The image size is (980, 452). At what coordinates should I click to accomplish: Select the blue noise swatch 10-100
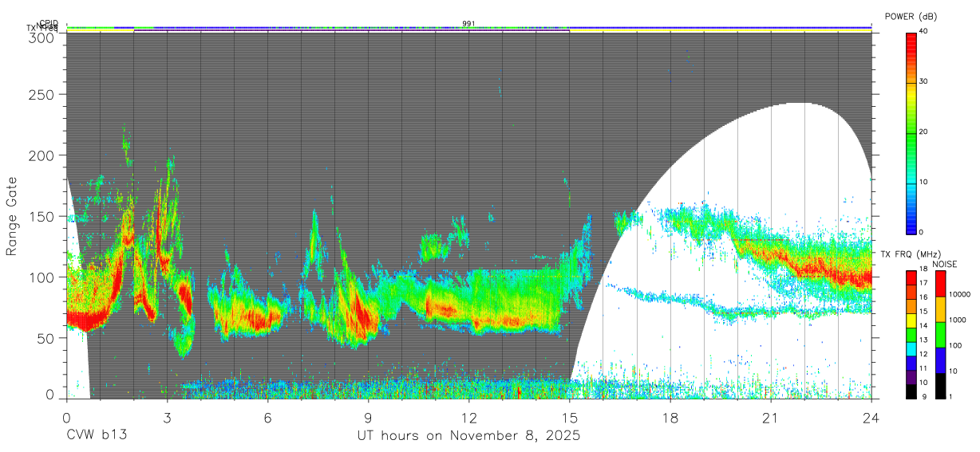pos(940,360)
